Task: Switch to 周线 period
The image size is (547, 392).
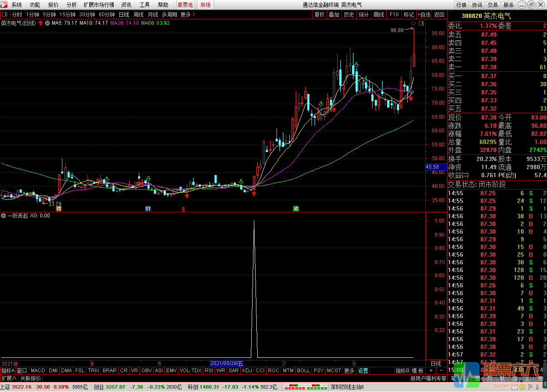Action: coord(138,15)
